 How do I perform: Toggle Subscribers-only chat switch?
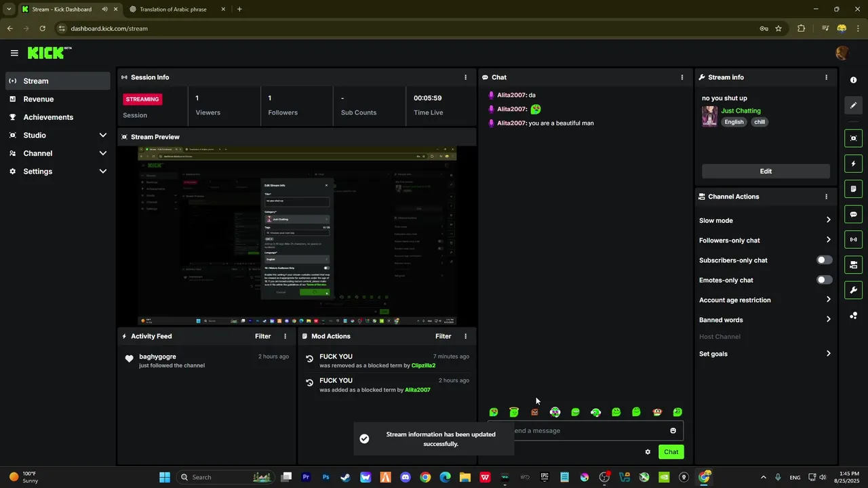[x=825, y=260]
